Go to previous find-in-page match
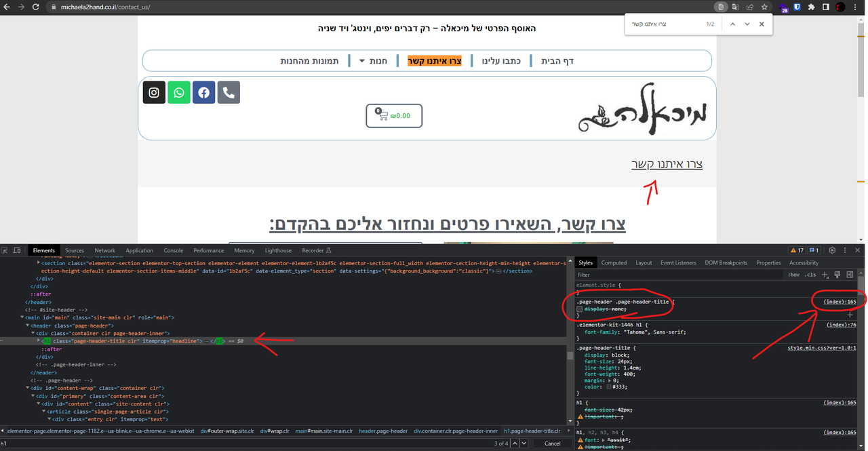 coord(732,24)
